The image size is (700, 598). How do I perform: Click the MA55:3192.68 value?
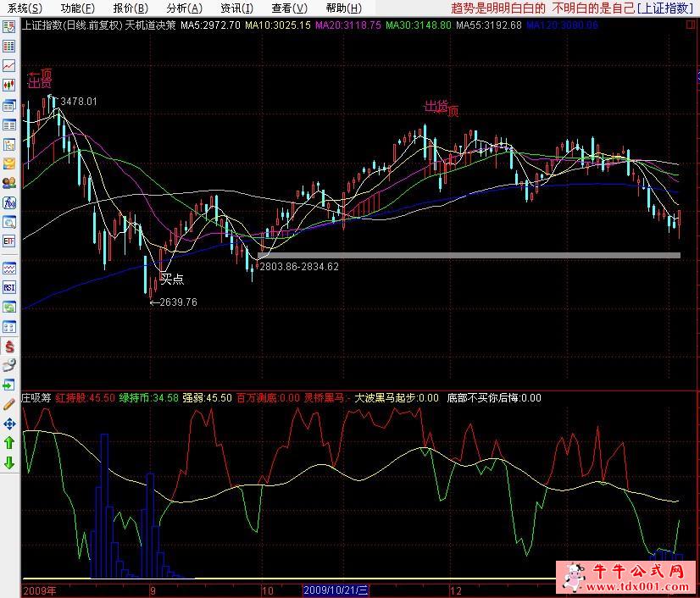(x=489, y=25)
